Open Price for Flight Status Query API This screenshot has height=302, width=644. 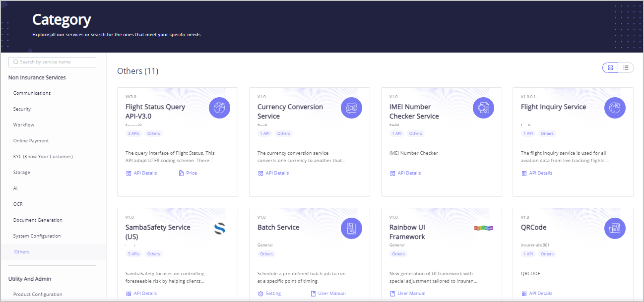pos(188,173)
